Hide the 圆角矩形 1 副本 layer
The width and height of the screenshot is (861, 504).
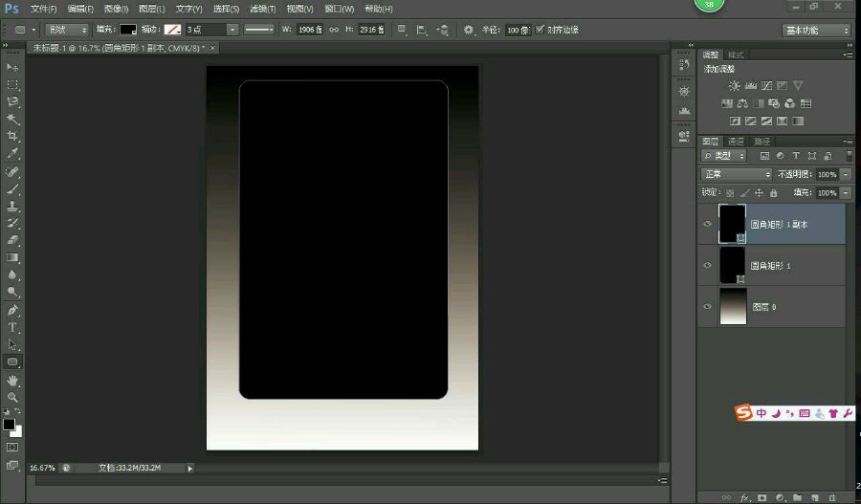pyautogui.click(x=708, y=224)
